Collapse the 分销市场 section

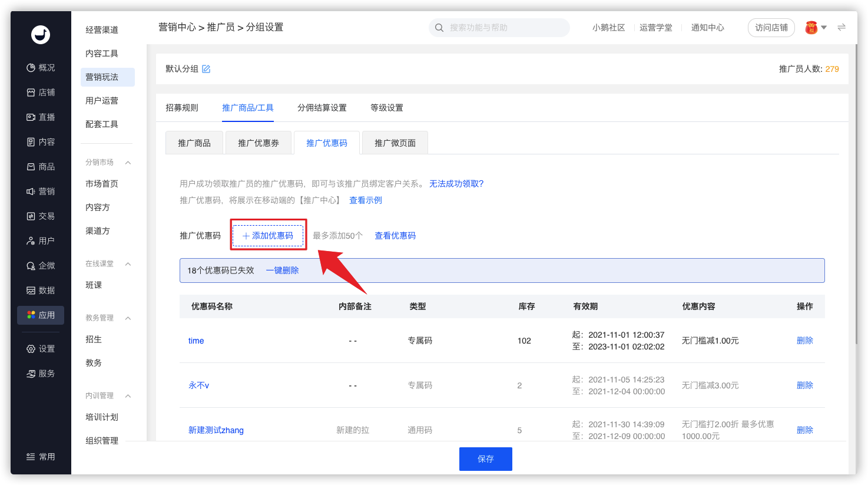[128, 163]
